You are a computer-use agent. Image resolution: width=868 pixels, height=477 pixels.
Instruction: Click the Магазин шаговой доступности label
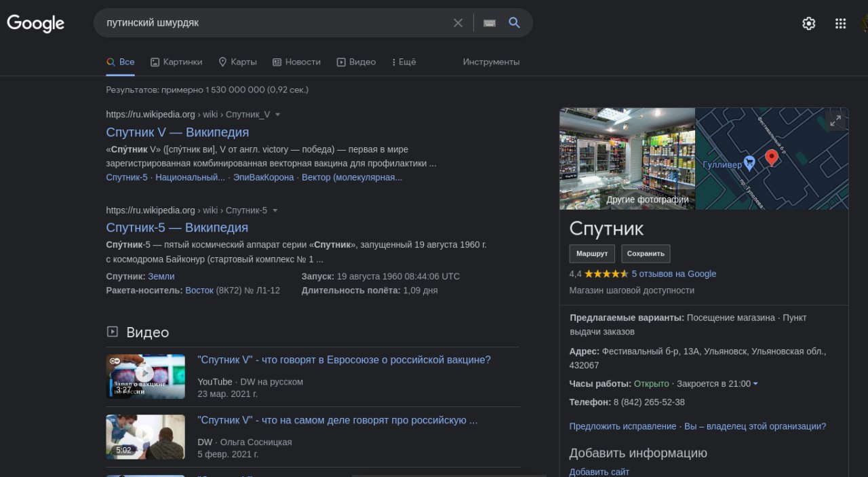(632, 290)
